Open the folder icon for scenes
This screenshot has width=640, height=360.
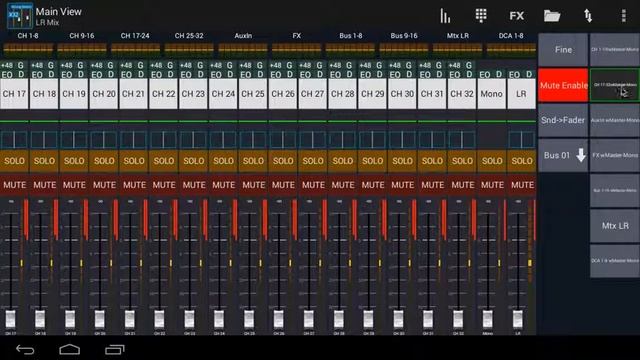[x=552, y=16]
